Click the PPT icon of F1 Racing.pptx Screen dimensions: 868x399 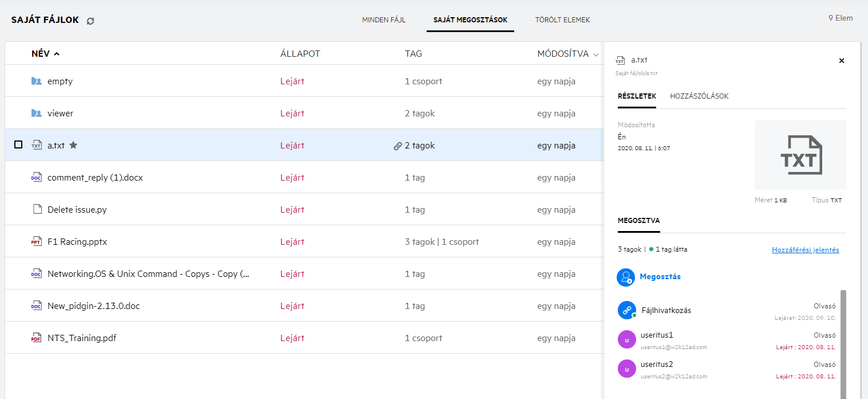pyautogui.click(x=37, y=242)
